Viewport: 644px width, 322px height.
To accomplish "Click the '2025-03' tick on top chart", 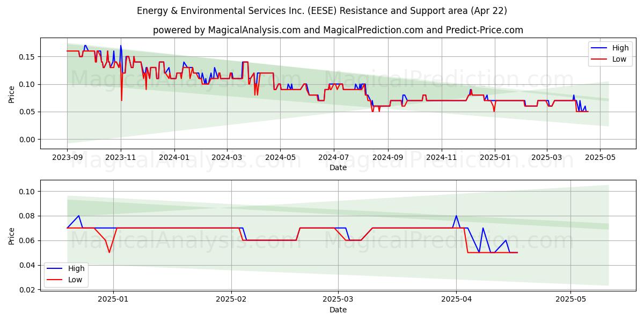I will pos(547,158).
